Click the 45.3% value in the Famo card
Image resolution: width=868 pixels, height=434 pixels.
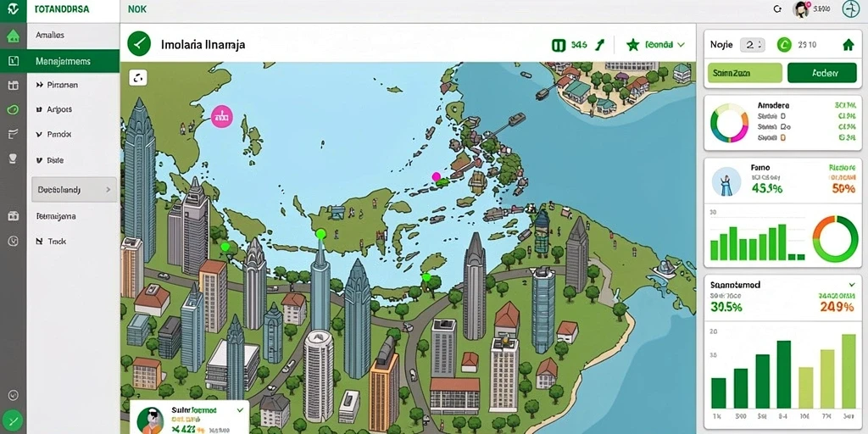pyautogui.click(x=767, y=188)
